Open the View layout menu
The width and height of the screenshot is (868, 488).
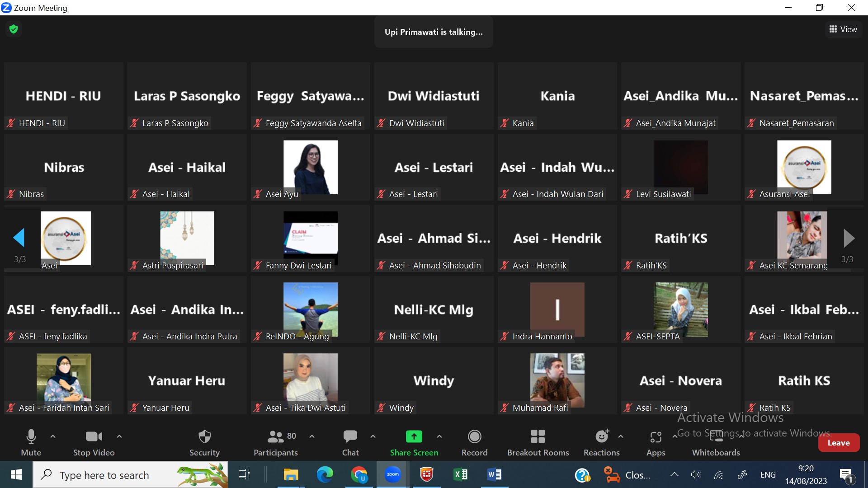tap(843, 29)
